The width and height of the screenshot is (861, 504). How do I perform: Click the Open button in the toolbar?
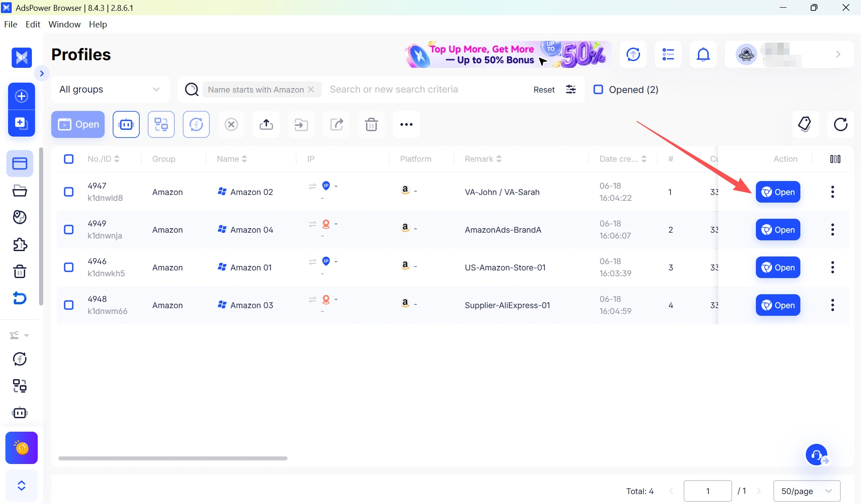[x=78, y=124]
